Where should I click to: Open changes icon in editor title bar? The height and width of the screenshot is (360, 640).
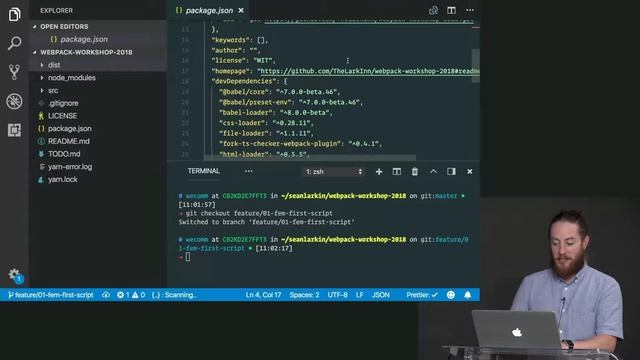[x=433, y=10]
